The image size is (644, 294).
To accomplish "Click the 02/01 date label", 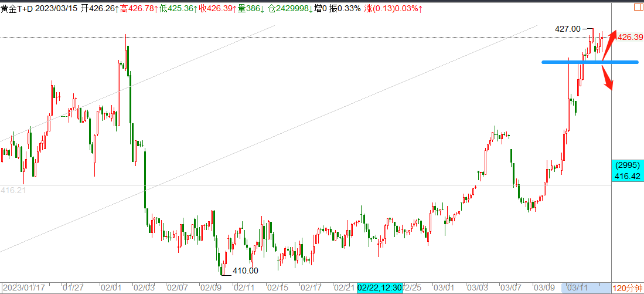I will tap(111, 288).
